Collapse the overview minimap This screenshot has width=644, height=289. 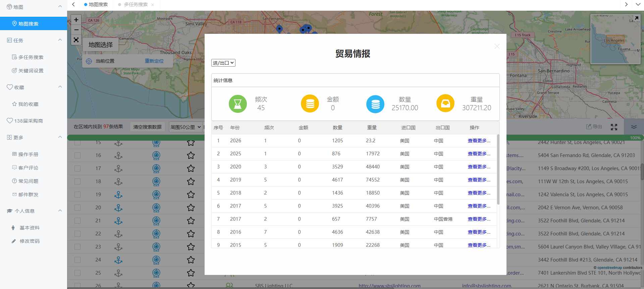[x=636, y=18]
